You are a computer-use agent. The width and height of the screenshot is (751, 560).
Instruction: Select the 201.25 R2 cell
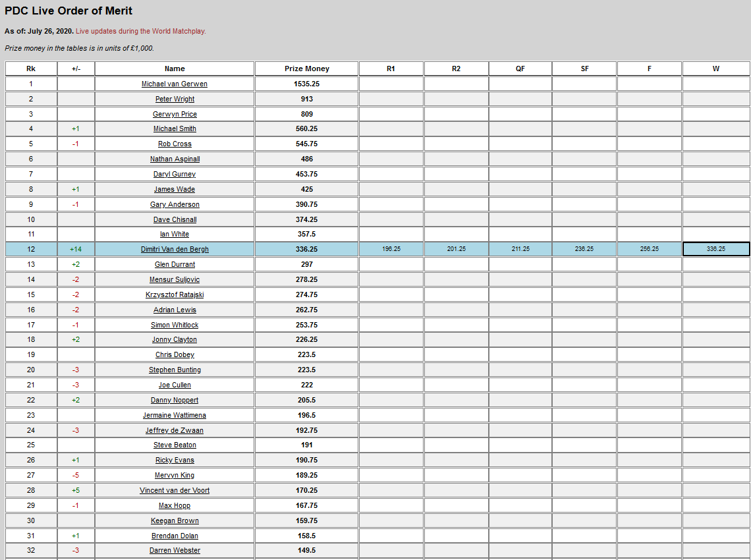tap(456, 249)
